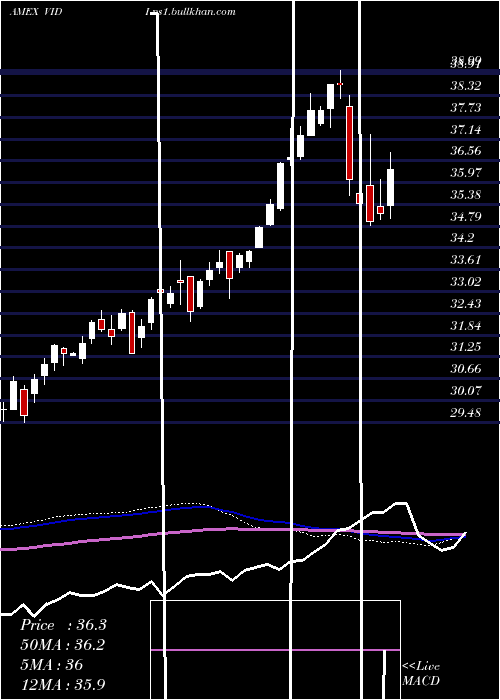Click the 5MA : 36 readout
This screenshot has height=700, width=500.
51,664
